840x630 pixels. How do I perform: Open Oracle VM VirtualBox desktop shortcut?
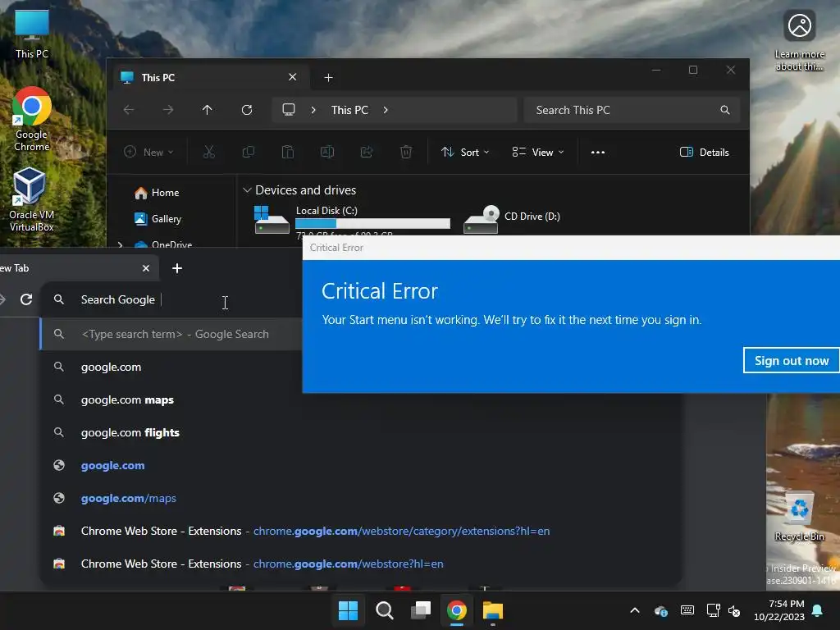click(31, 199)
